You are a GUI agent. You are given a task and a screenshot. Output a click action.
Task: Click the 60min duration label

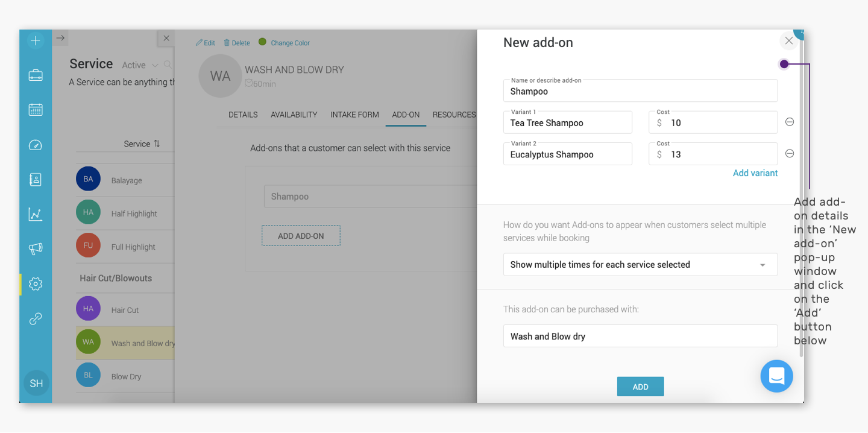coord(260,84)
